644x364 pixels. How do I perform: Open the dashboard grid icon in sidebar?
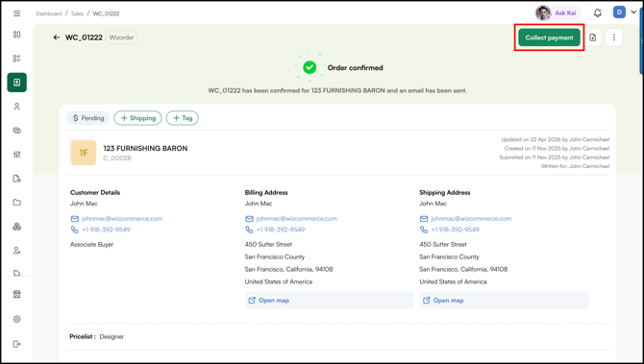[x=17, y=35]
